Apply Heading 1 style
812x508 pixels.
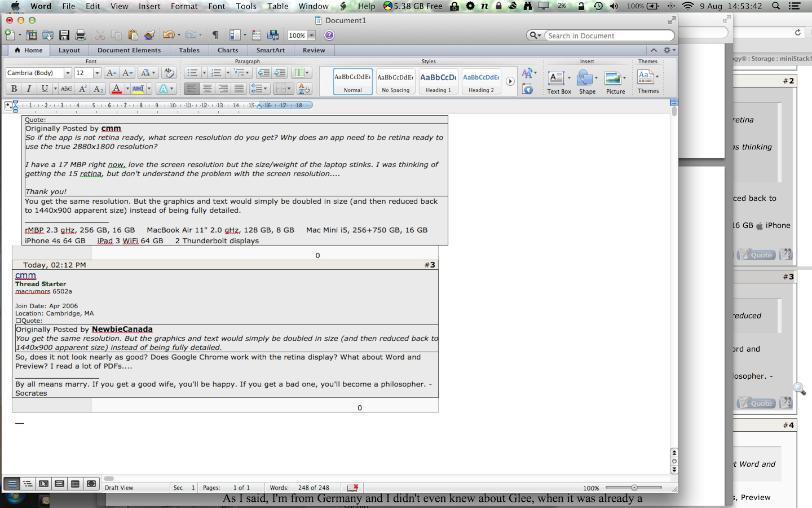pos(438,81)
